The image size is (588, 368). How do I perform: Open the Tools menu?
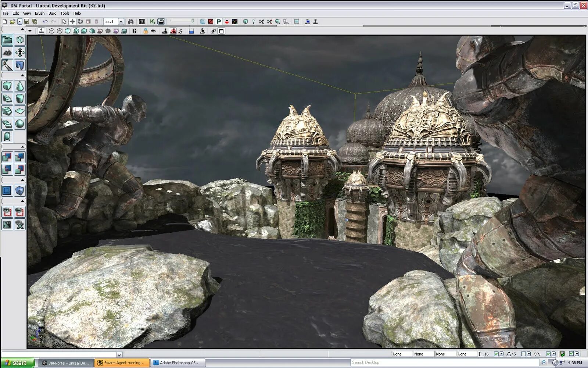[65, 13]
